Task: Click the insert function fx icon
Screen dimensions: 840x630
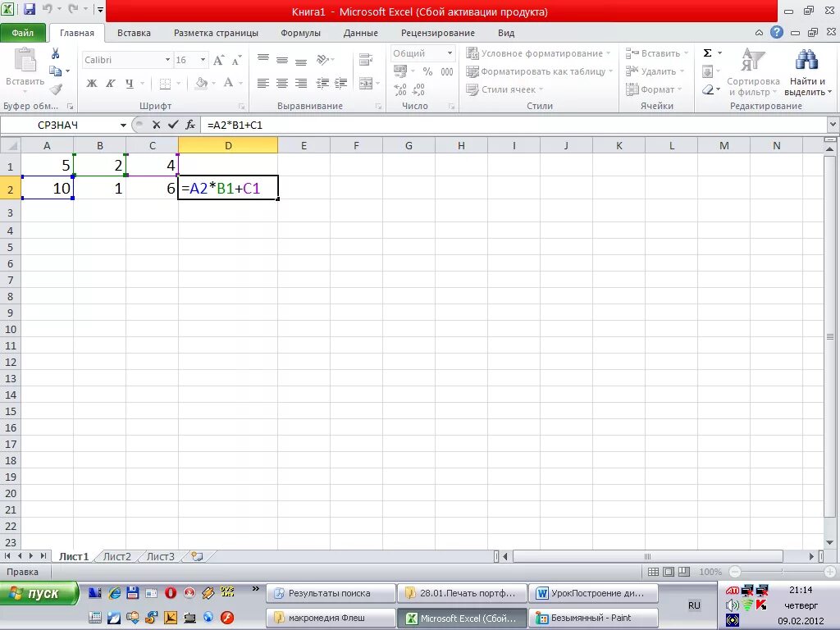Action: click(190, 125)
